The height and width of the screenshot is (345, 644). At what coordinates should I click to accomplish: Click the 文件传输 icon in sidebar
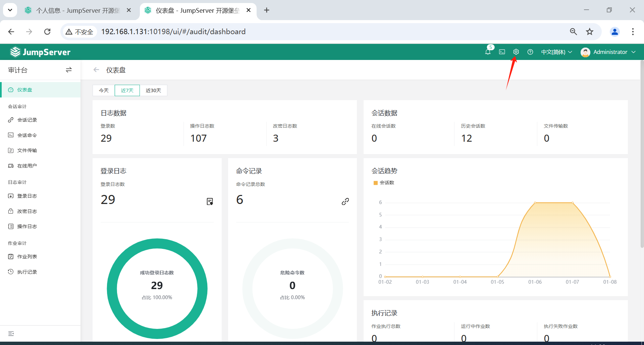point(11,150)
